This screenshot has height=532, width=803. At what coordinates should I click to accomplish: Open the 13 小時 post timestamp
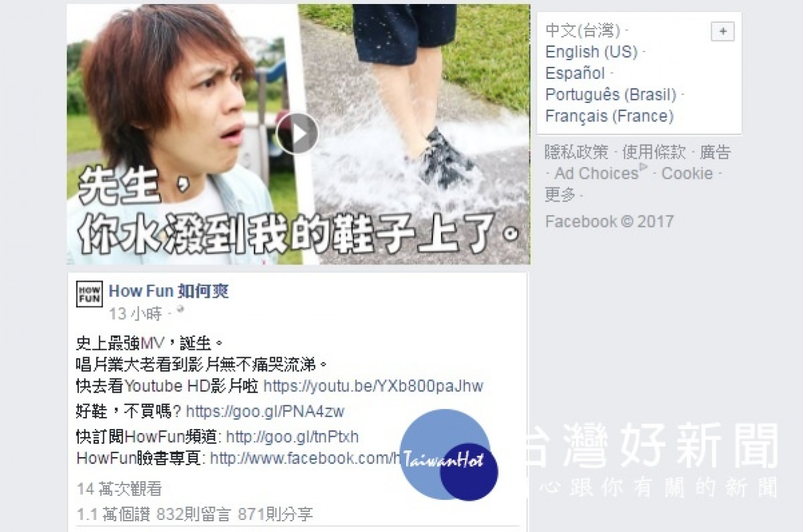pyautogui.click(x=135, y=313)
